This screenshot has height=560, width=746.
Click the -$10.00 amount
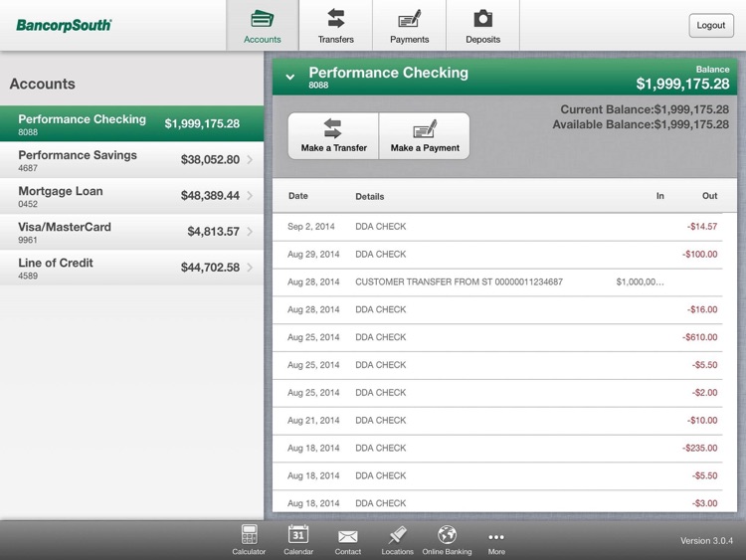[x=702, y=421]
